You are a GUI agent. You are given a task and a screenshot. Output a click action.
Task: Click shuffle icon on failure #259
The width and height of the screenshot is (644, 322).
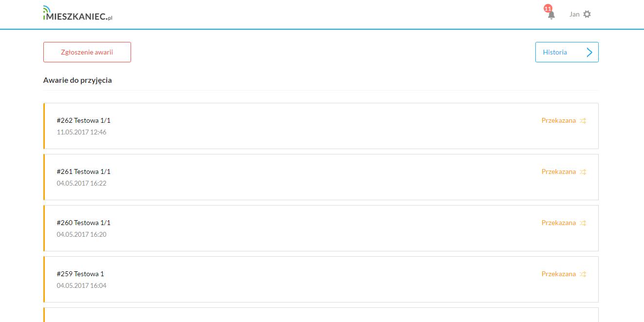pyautogui.click(x=583, y=274)
